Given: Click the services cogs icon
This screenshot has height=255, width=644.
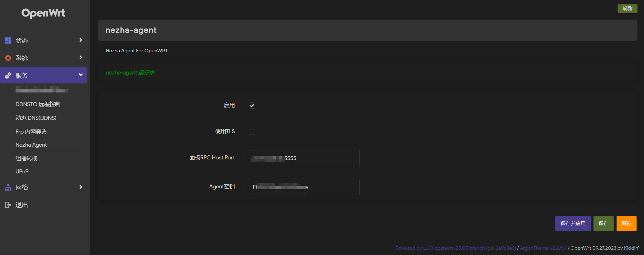Looking at the screenshot, I should 8,75.
